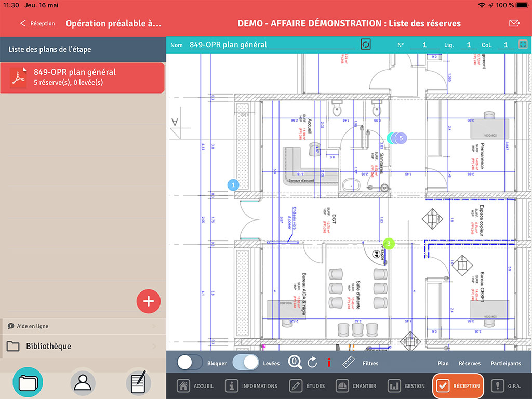The width and height of the screenshot is (532, 399).
Task: Open the Chantier section
Action: coord(356,386)
